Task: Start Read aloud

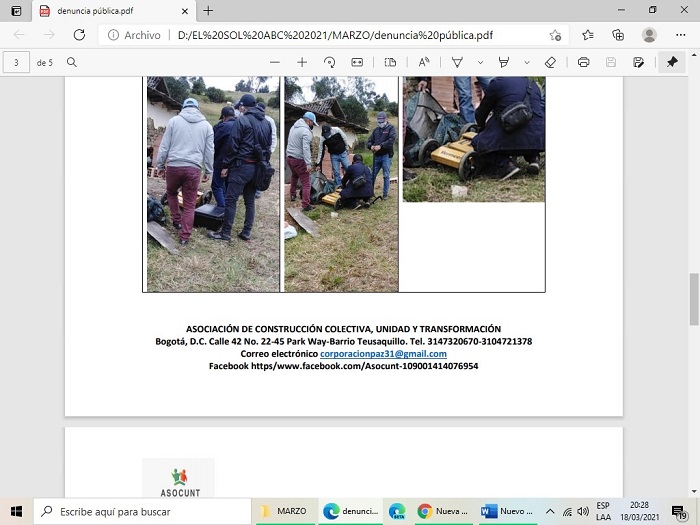Action: click(x=424, y=62)
